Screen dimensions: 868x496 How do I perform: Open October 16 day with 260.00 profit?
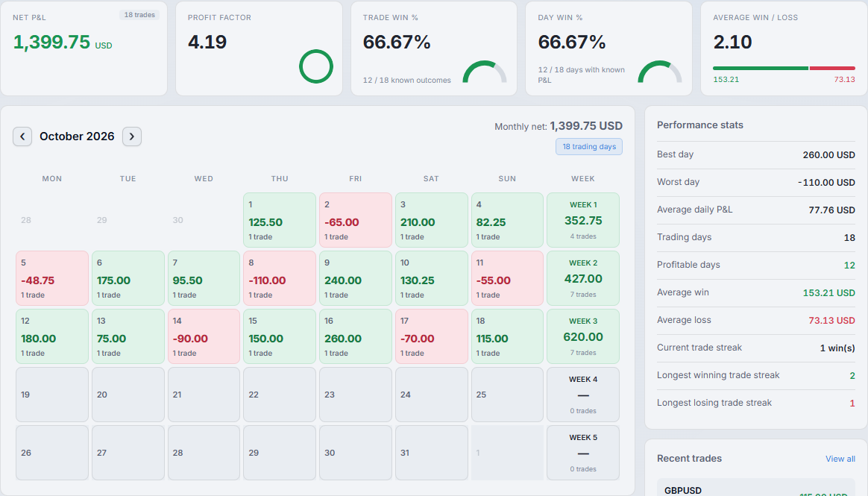pos(356,336)
